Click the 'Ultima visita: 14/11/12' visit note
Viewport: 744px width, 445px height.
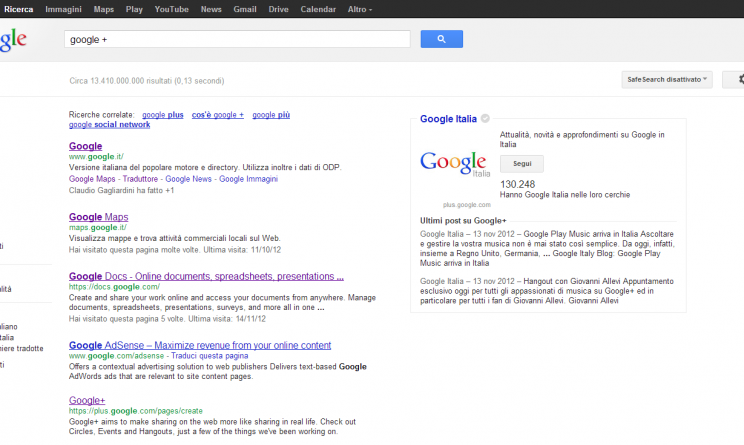pyautogui.click(x=227, y=319)
